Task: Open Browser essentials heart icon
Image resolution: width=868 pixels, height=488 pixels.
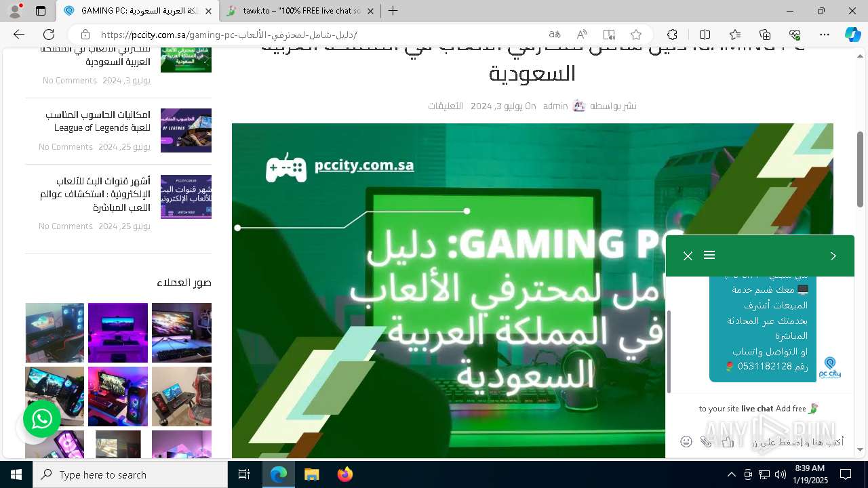Action: pos(795,35)
